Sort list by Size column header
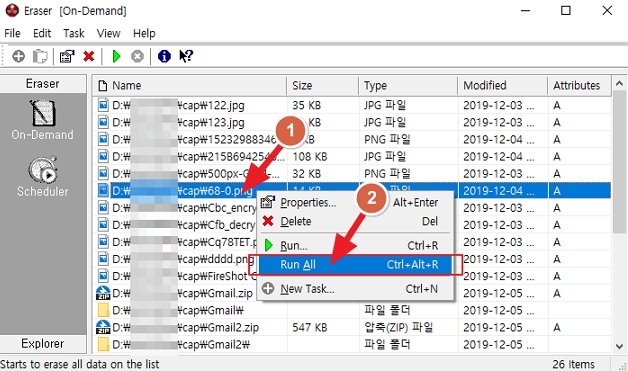The width and height of the screenshot is (628, 371). click(x=323, y=85)
